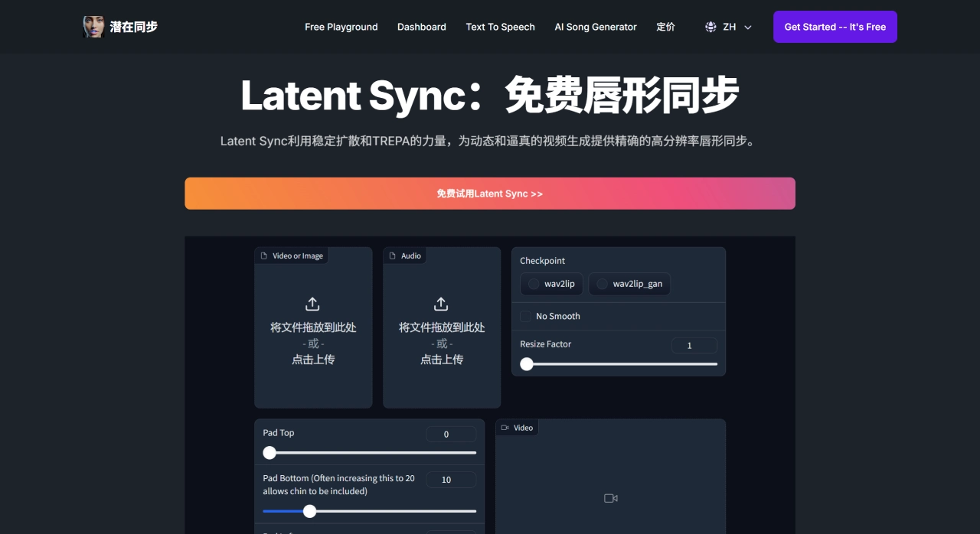Open the Free Playground page
The image size is (980, 534).
click(341, 27)
